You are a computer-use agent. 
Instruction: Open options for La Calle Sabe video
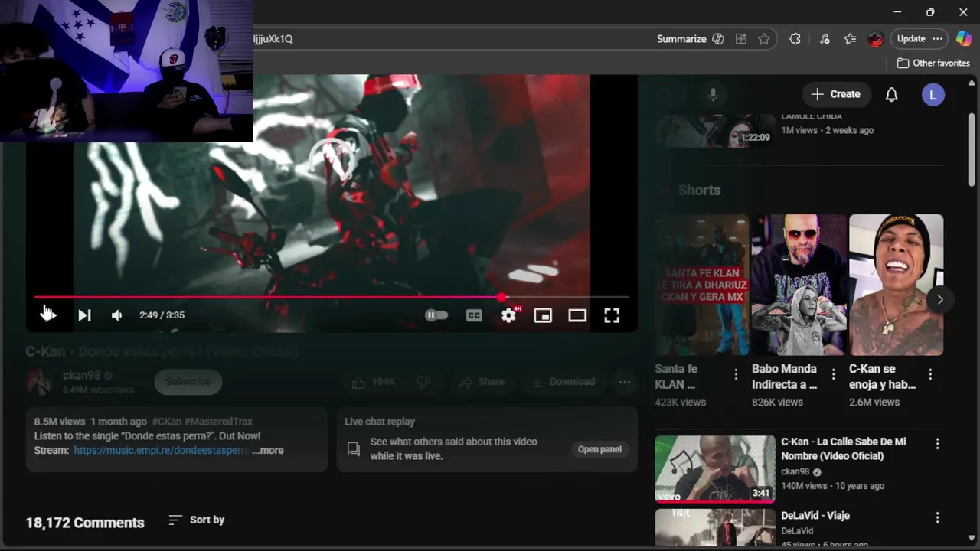tap(937, 444)
